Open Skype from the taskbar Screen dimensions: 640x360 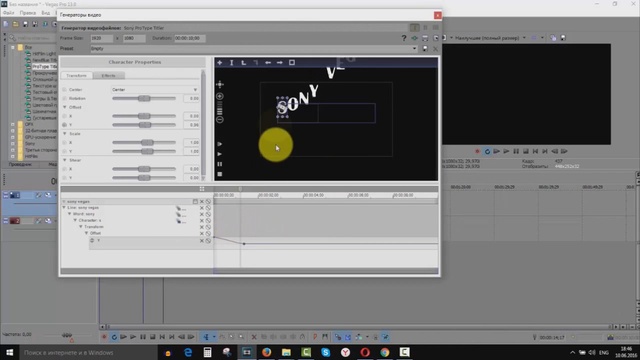coord(325,352)
